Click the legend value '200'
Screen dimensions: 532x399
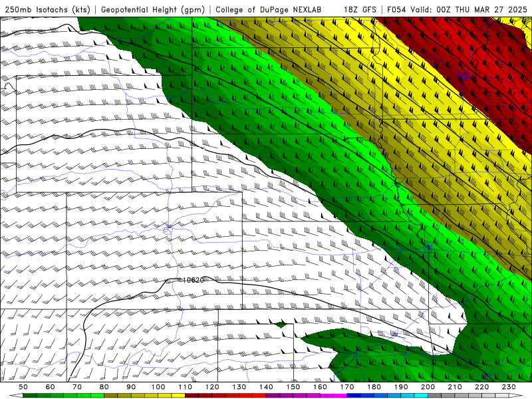tap(428, 387)
